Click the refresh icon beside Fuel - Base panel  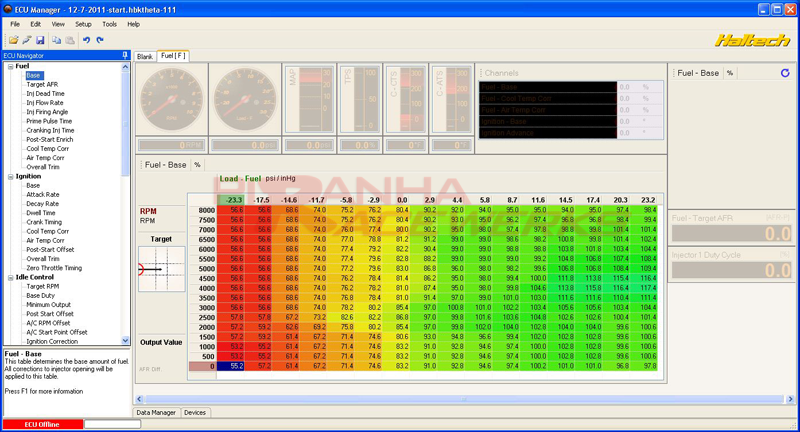[x=785, y=73]
